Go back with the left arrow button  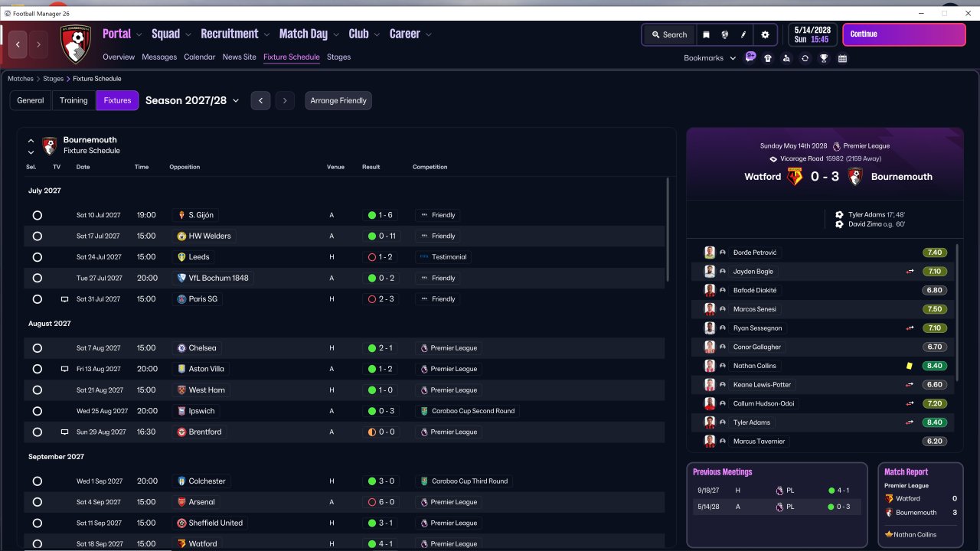(x=18, y=44)
